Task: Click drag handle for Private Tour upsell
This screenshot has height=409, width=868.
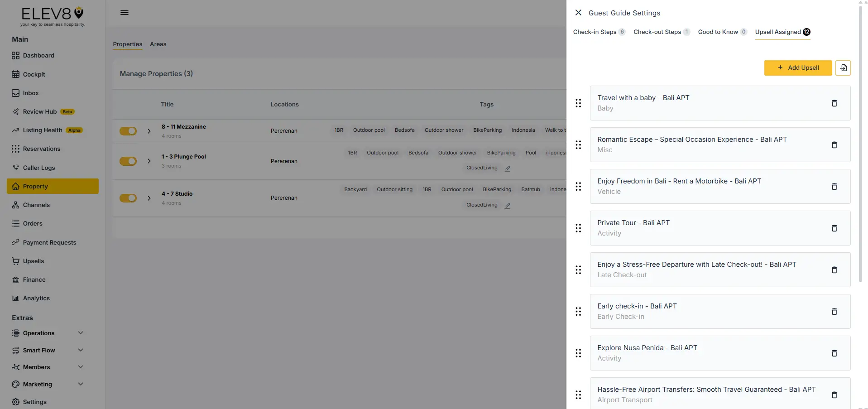Action: (x=578, y=228)
